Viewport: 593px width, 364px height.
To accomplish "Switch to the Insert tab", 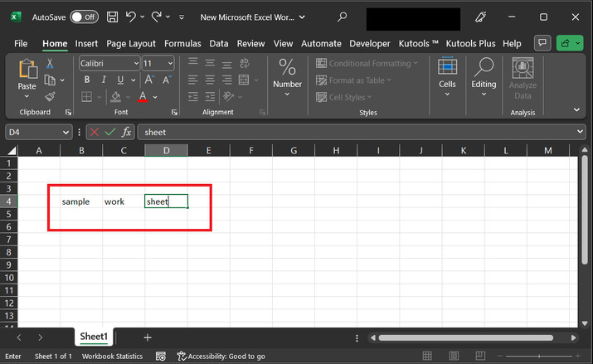I will click(86, 43).
